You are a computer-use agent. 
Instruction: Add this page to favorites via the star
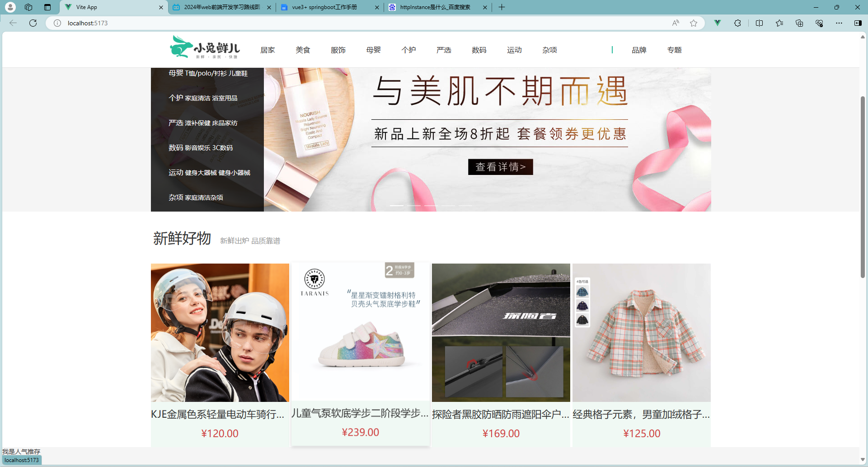point(694,23)
